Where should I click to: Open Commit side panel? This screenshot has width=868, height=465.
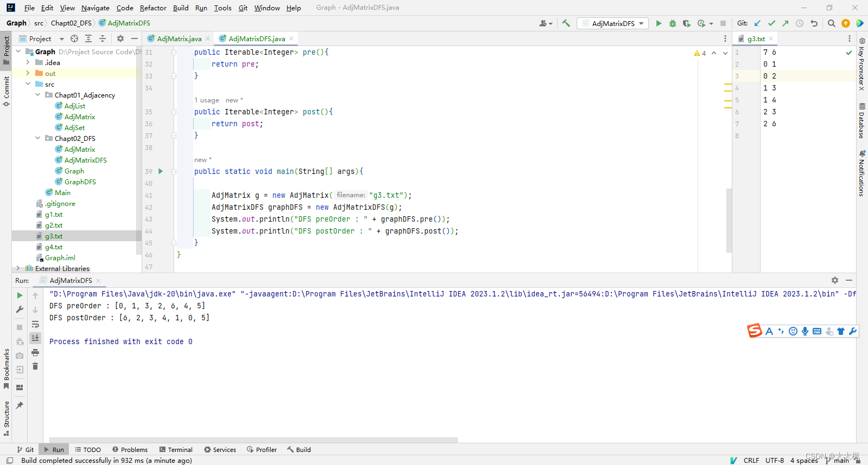tap(7, 91)
